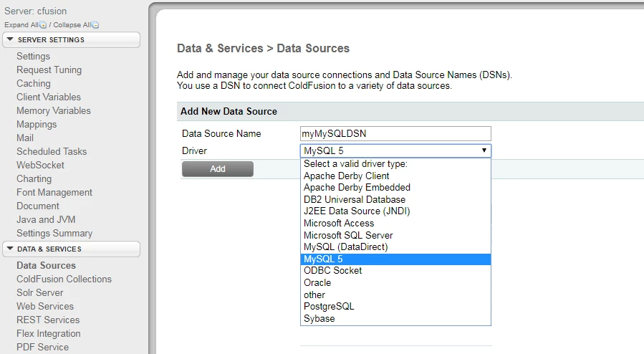The width and height of the screenshot is (644, 354).
Task: Select Sybase driver option
Action: [395, 318]
